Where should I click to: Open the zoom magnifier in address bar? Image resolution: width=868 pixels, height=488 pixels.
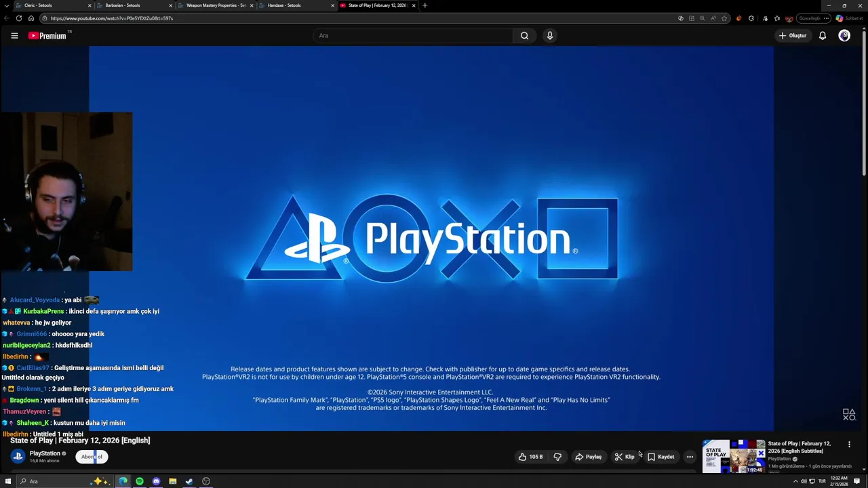703,18
